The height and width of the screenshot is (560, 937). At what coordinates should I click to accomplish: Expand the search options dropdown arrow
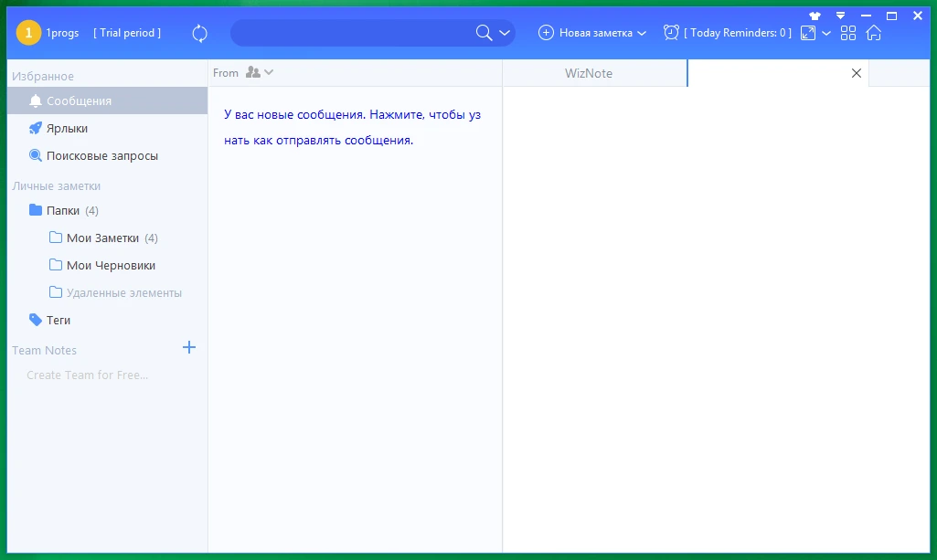pos(505,33)
